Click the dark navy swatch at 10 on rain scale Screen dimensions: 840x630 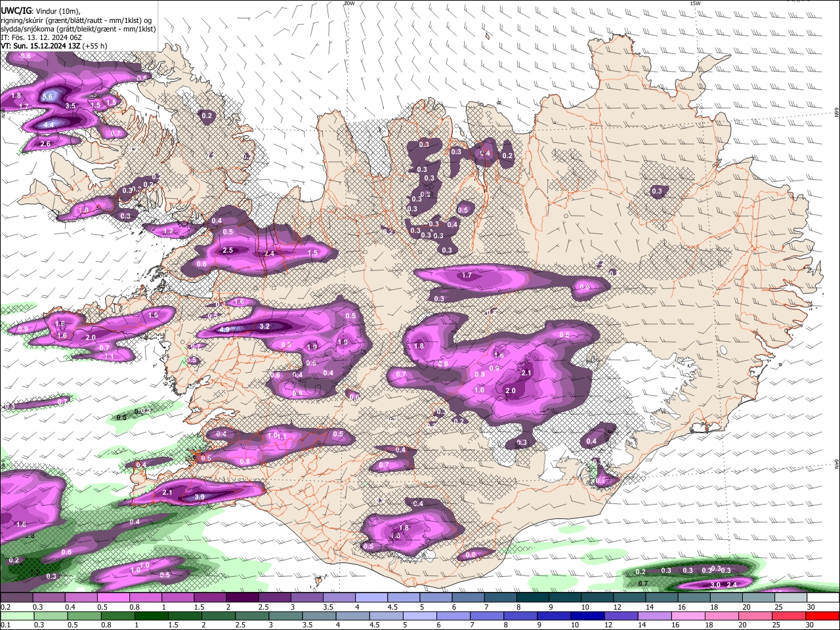587,616
